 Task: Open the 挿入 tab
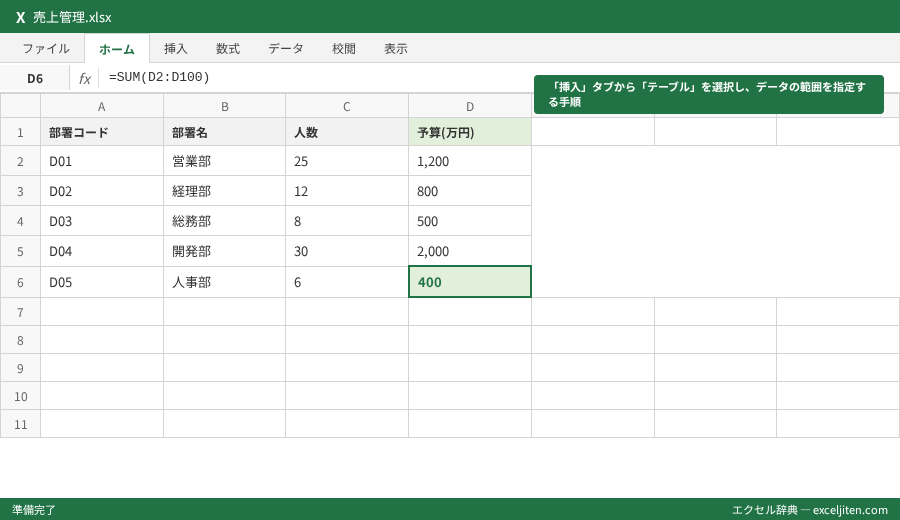click(x=176, y=49)
